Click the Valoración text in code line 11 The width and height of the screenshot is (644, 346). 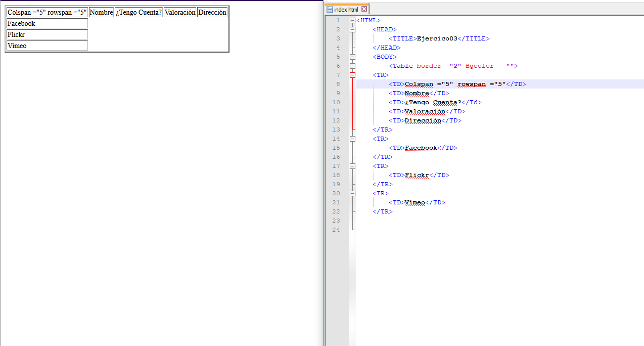[x=425, y=111]
